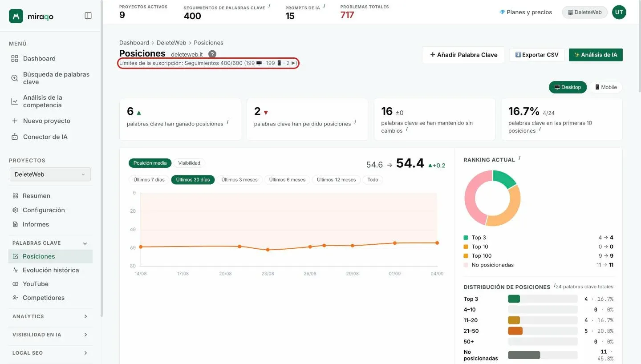Expand the Local SEO section

(86, 353)
